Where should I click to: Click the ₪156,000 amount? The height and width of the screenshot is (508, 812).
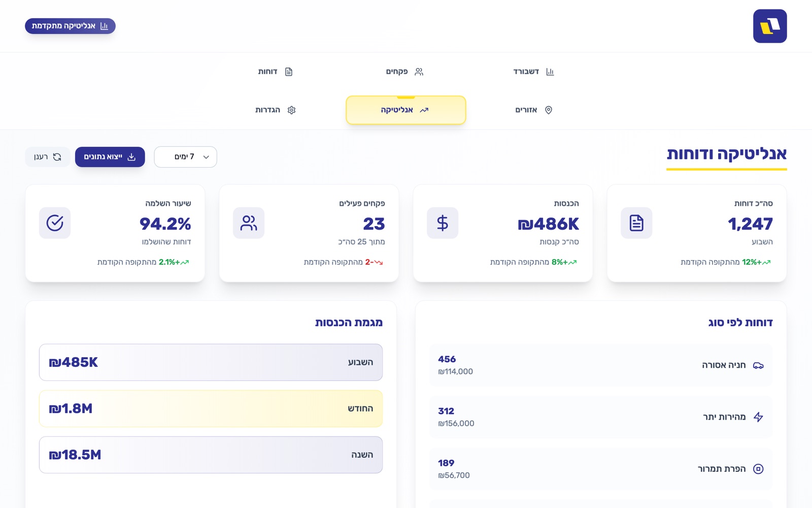click(x=456, y=424)
